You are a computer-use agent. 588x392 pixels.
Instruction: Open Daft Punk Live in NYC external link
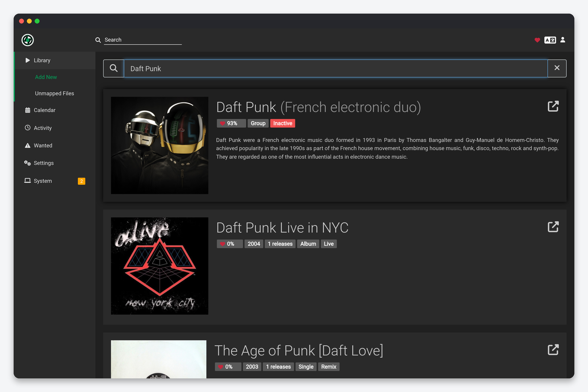coord(553,227)
